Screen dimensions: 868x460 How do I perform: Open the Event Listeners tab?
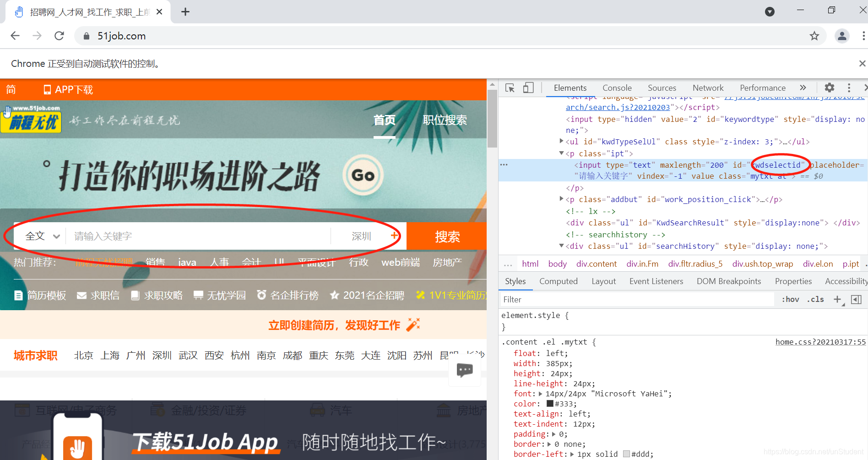(656, 281)
